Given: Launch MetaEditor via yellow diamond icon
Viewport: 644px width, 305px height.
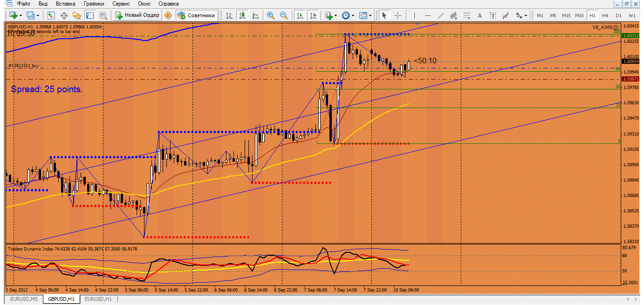Looking at the screenshot, I should [168, 15].
